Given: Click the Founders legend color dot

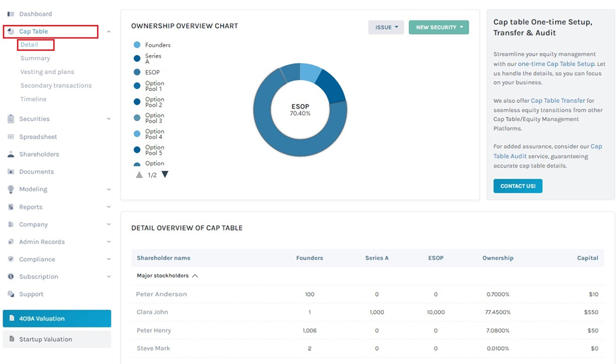Looking at the screenshot, I should point(137,45).
